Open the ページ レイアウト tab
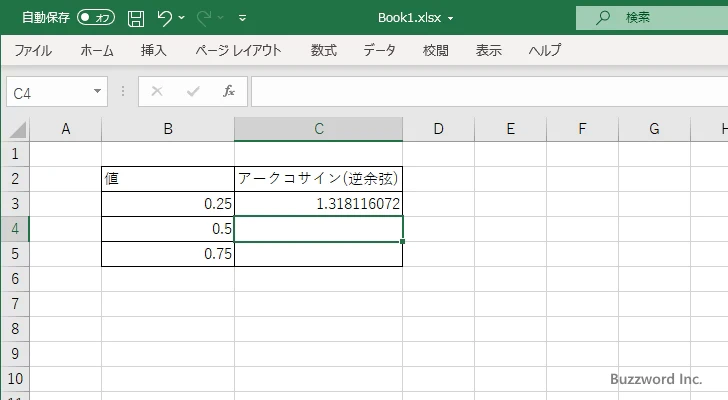 [238, 50]
